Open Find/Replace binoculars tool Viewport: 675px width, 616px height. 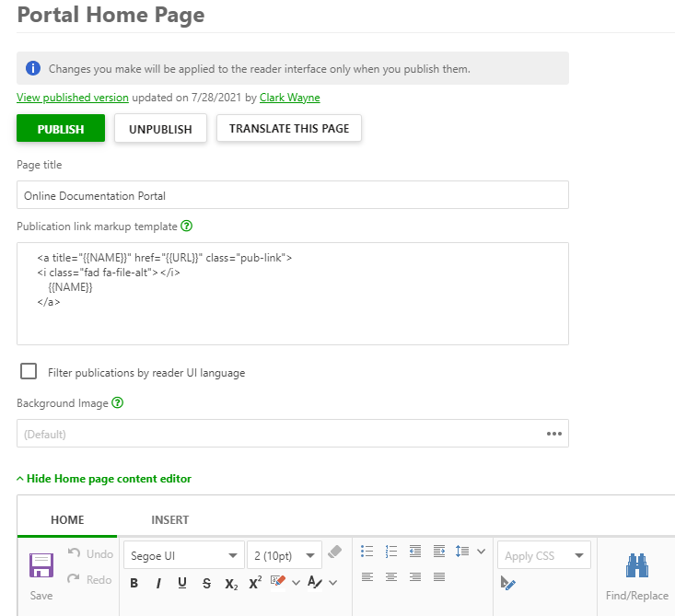point(637,567)
